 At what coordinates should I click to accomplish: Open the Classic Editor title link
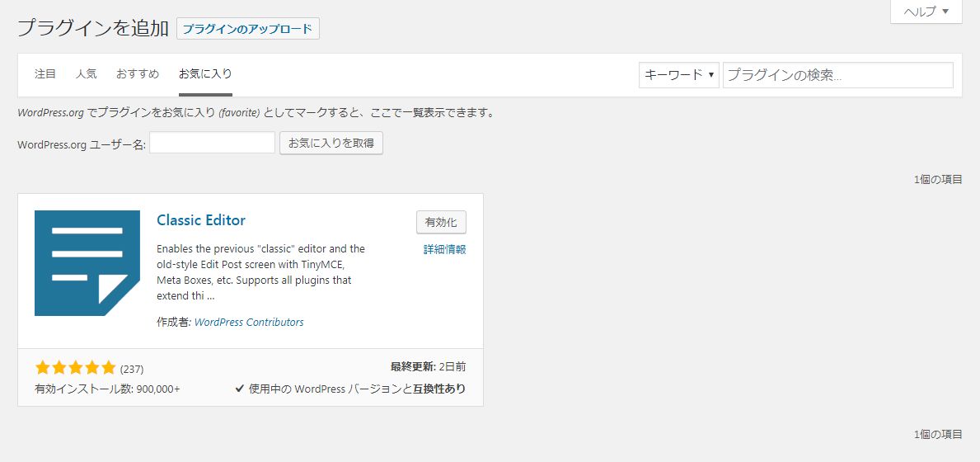coord(201,220)
